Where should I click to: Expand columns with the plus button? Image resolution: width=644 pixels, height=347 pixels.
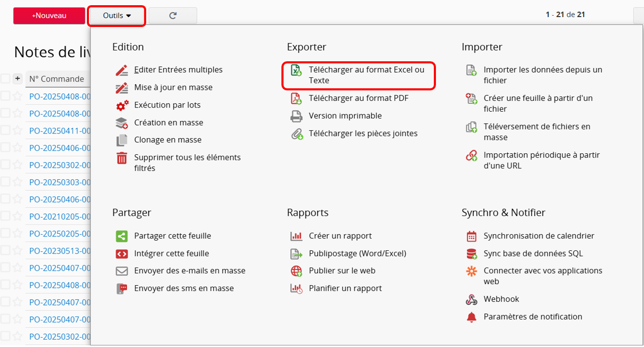[x=17, y=79]
